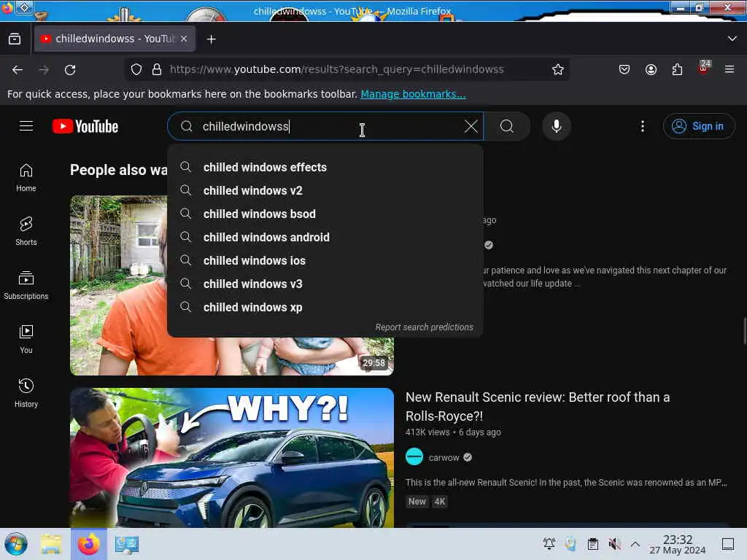Reload the page in Firefox
747x560 pixels.
pyautogui.click(x=70, y=69)
